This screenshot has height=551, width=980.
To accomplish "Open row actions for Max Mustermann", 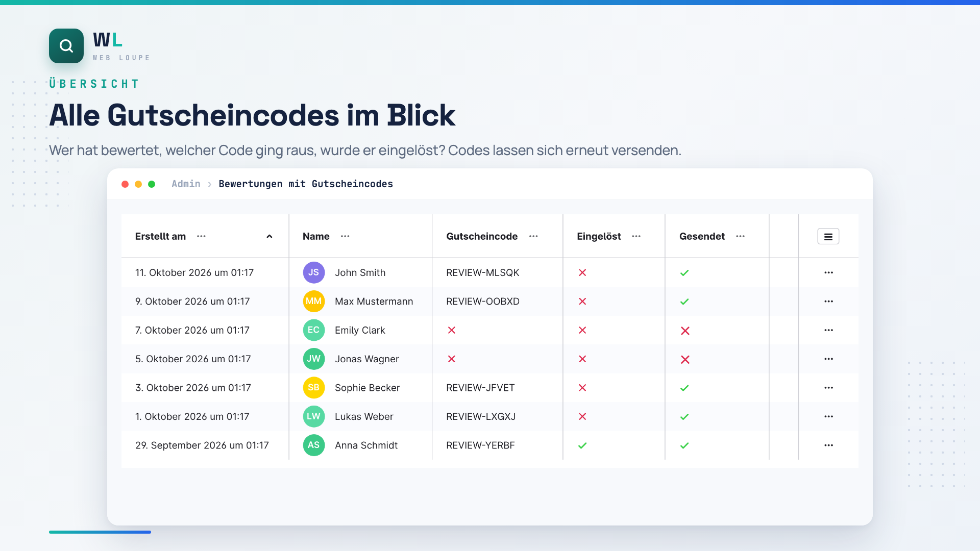I will (x=828, y=302).
